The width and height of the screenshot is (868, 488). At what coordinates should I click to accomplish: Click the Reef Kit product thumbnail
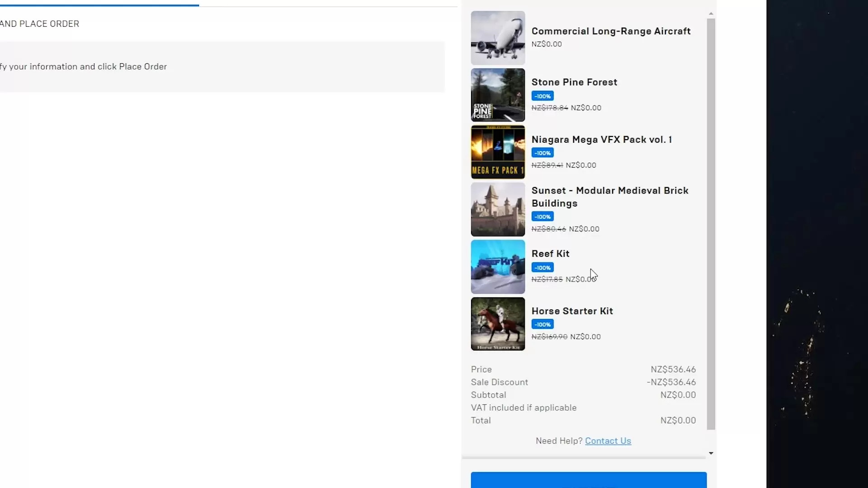(x=498, y=267)
